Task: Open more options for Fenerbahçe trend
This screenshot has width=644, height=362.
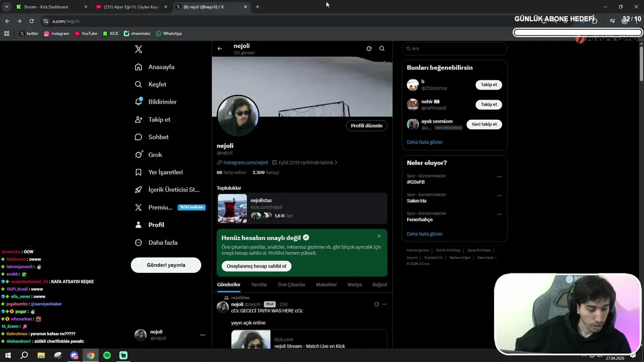Action: click(x=499, y=214)
